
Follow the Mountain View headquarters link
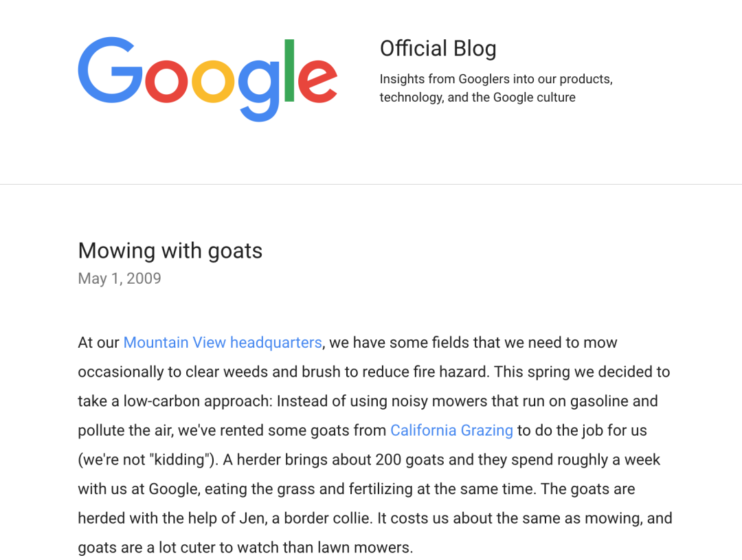tap(223, 343)
